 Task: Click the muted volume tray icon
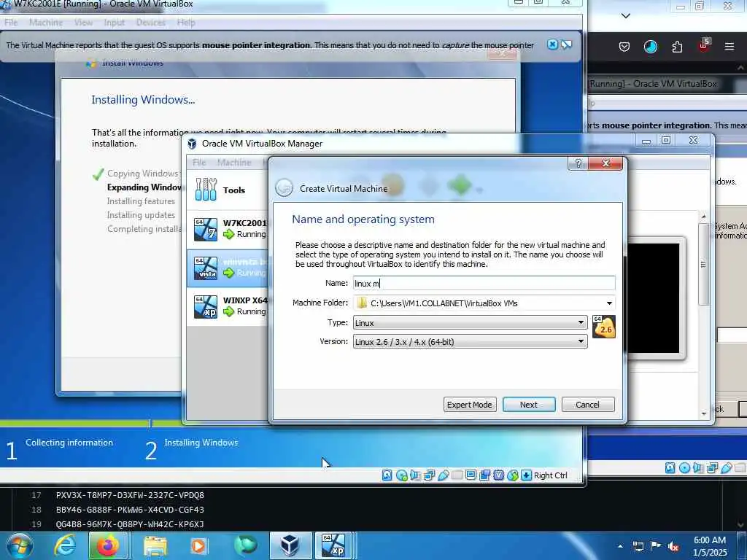pos(673,546)
